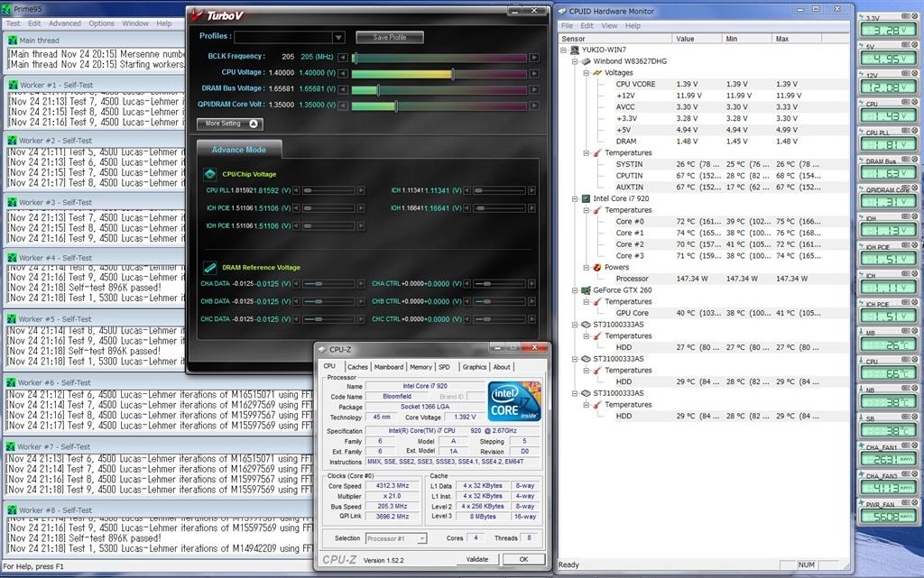Close the IOH PCIE voltage gadget
924x578 pixels.
coord(915,246)
